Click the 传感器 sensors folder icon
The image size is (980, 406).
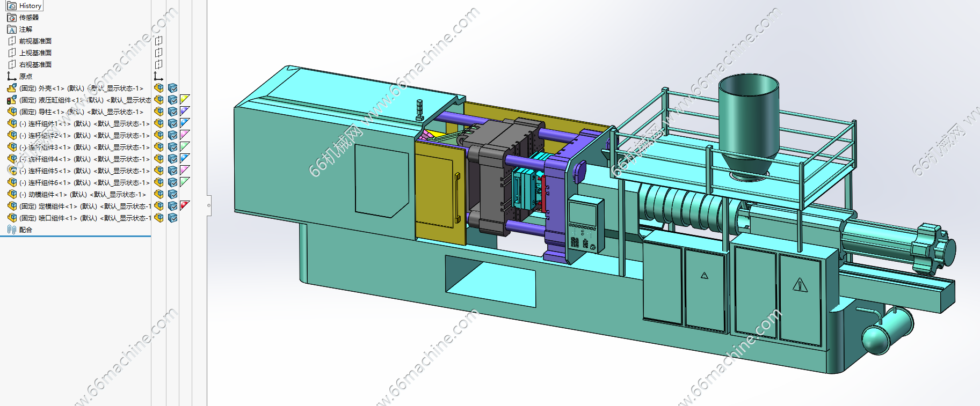12,18
